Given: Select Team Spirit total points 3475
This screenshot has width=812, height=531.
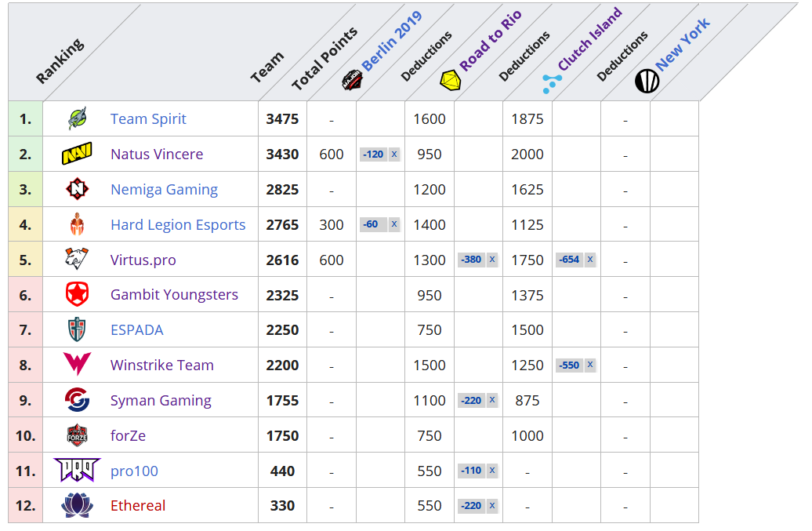Looking at the screenshot, I should pyautogui.click(x=282, y=119).
